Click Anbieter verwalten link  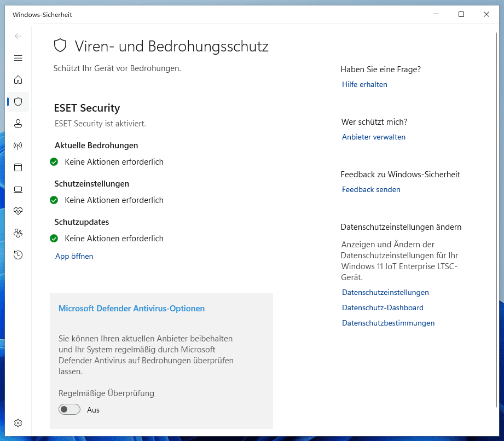click(x=374, y=137)
